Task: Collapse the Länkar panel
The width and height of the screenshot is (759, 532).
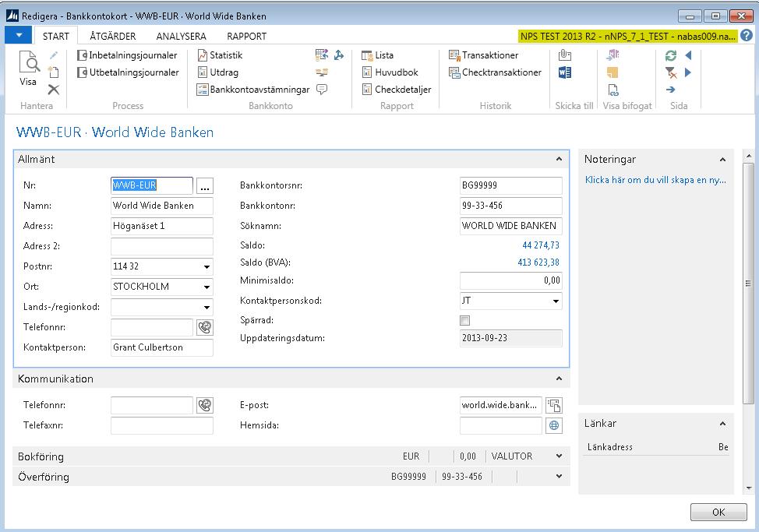Action: coord(722,424)
